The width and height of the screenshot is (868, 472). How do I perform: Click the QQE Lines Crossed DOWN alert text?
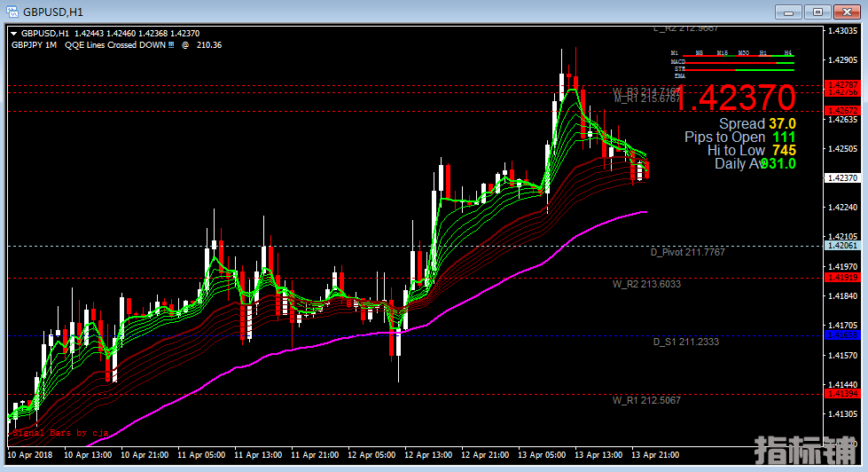pos(120,45)
